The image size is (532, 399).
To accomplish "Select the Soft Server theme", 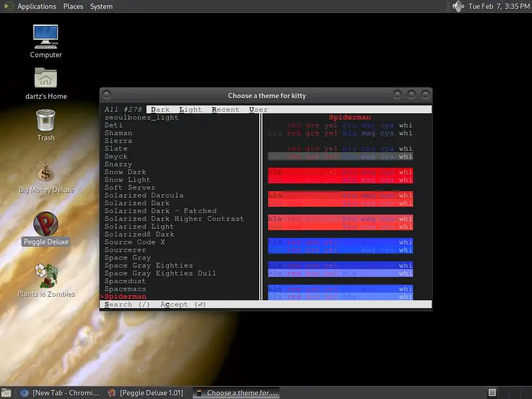I will [130, 188].
